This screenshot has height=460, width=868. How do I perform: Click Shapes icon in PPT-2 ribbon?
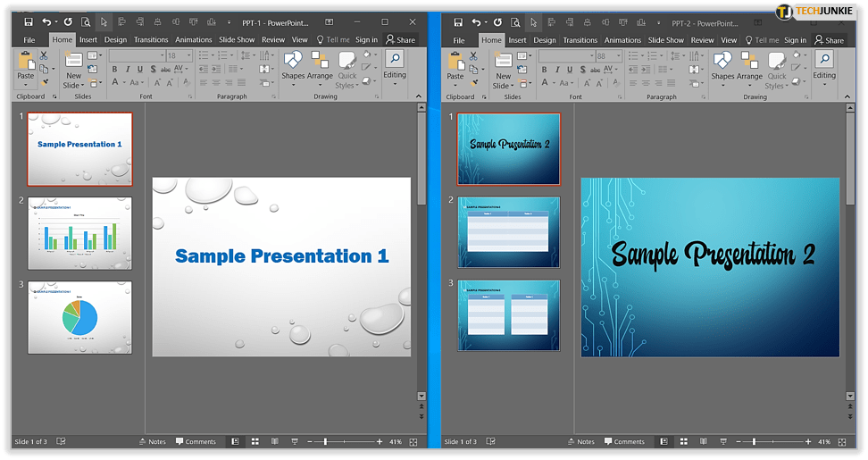point(722,64)
